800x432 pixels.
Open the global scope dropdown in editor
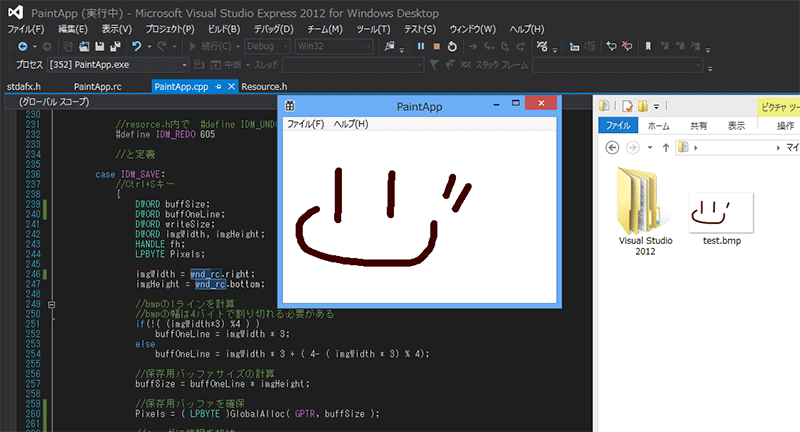tap(140, 102)
